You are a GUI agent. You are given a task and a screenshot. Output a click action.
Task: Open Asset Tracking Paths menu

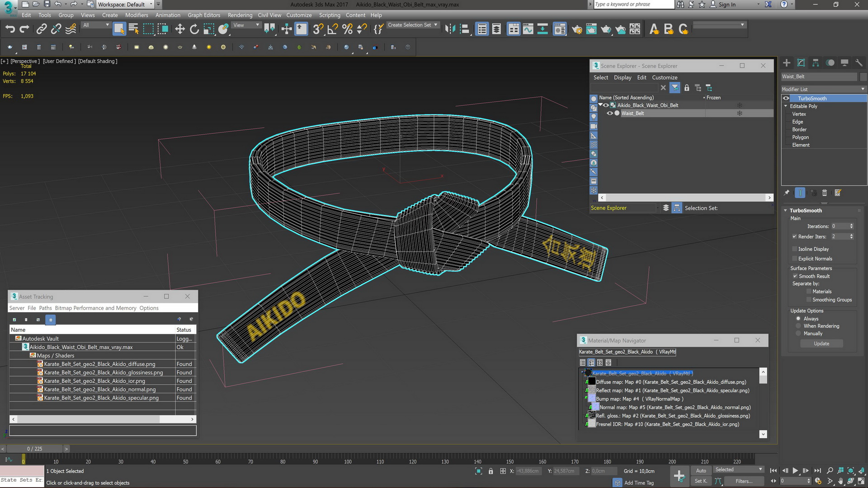(x=45, y=308)
